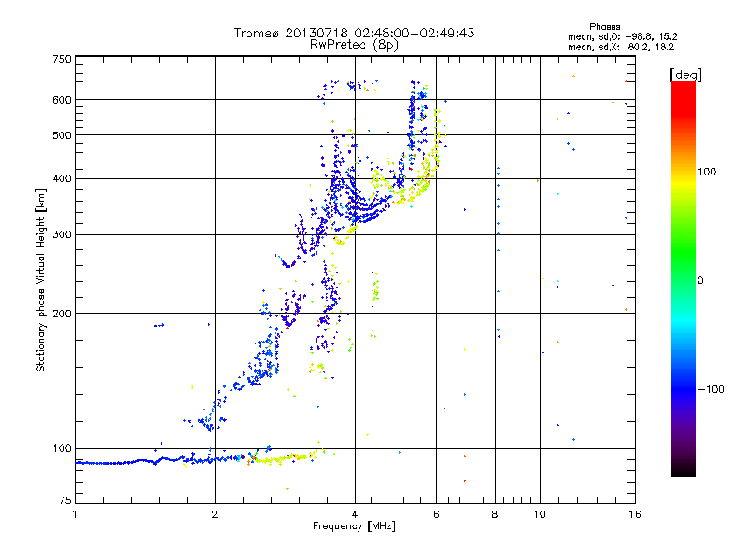The height and width of the screenshot is (560, 747).
Task: Click the y-axis '75' tick label
Action: tap(65, 500)
